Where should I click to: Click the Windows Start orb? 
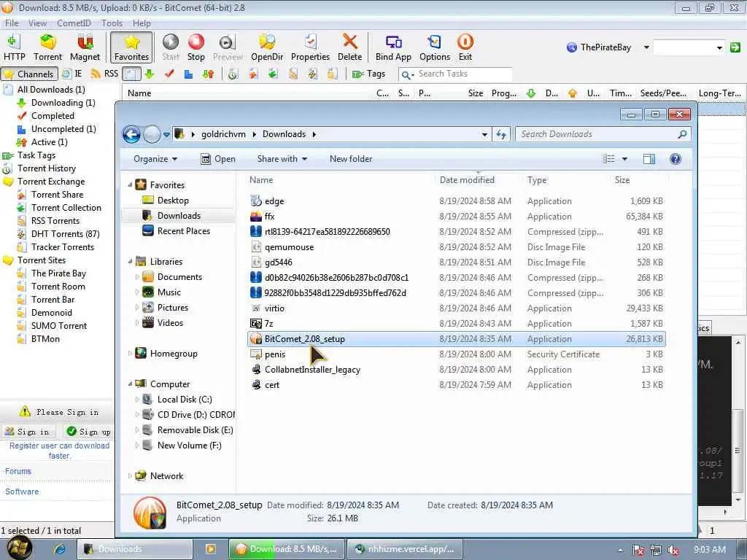pyautogui.click(x=19, y=548)
